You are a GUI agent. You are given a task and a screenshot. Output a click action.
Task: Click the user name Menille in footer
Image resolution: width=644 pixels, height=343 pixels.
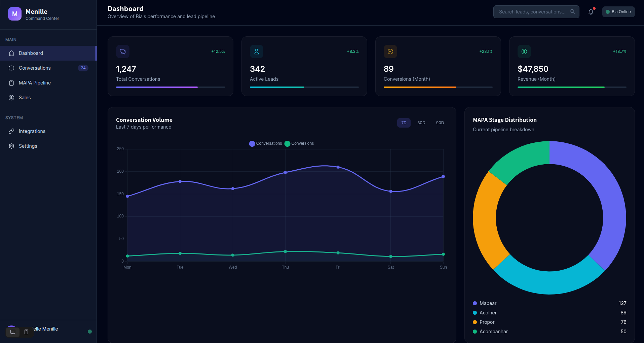click(x=45, y=329)
